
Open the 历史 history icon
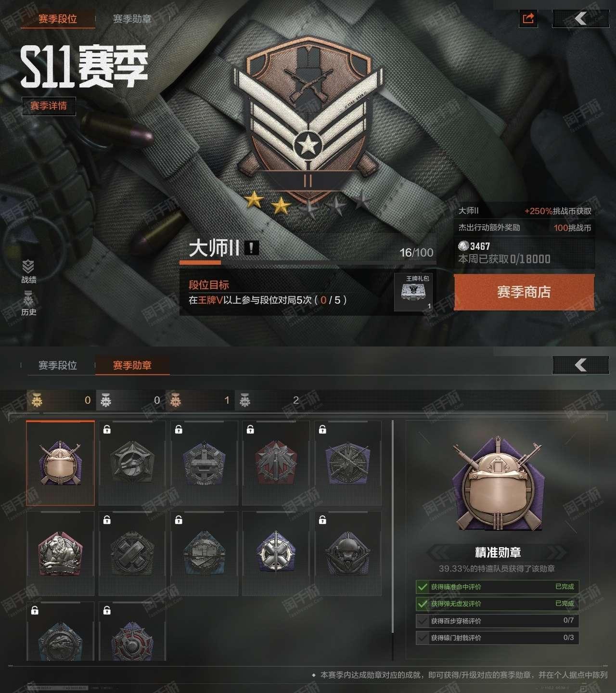[28, 304]
